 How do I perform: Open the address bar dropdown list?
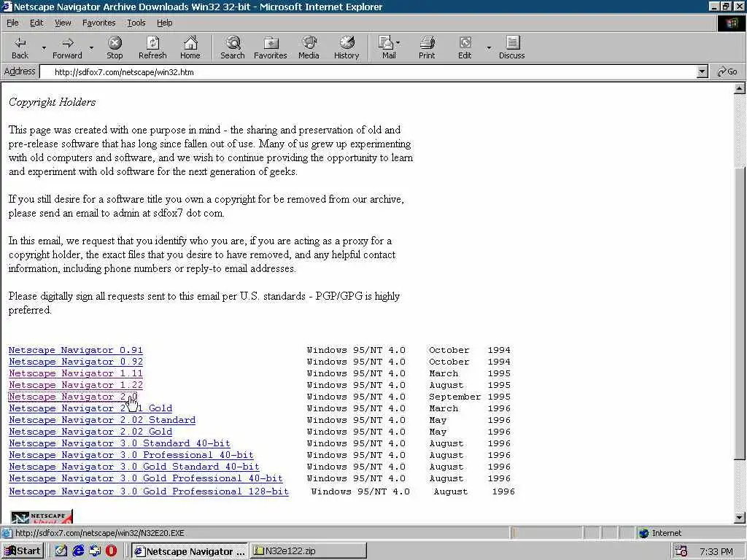point(703,72)
